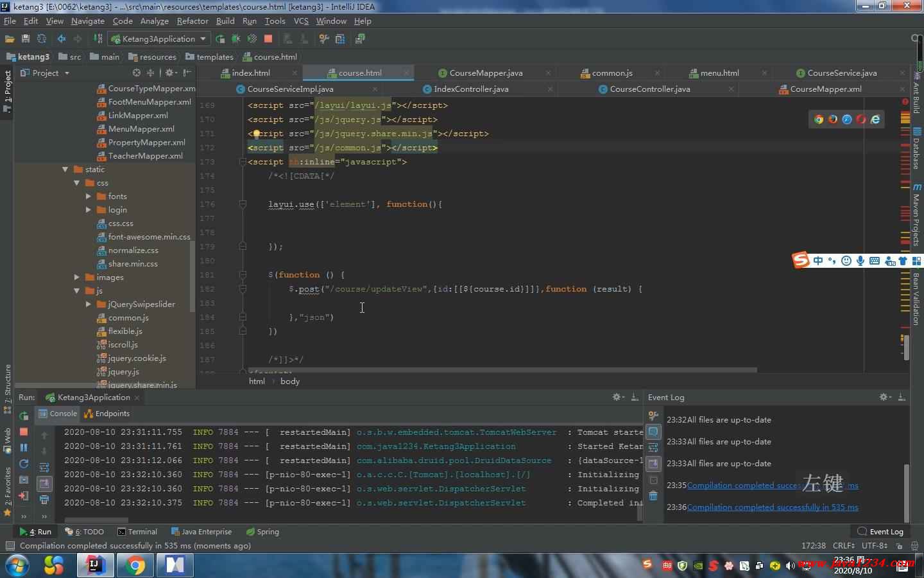
Task: Click the UTF-8 encoding in status bar
Action: tap(875, 545)
